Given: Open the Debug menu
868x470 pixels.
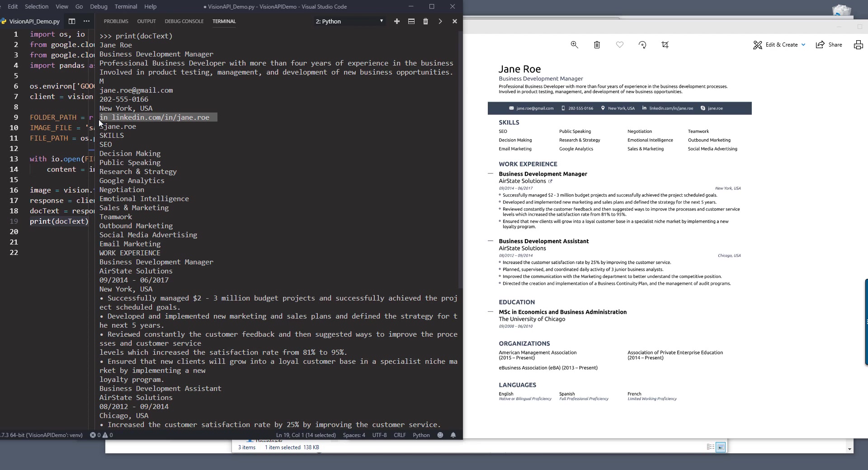Looking at the screenshot, I should (x=99, y=6).
